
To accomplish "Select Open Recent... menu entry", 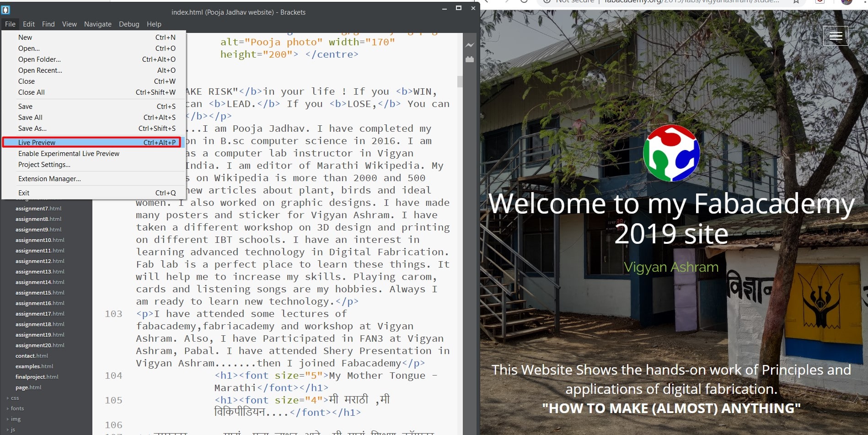I will point(94,70).
